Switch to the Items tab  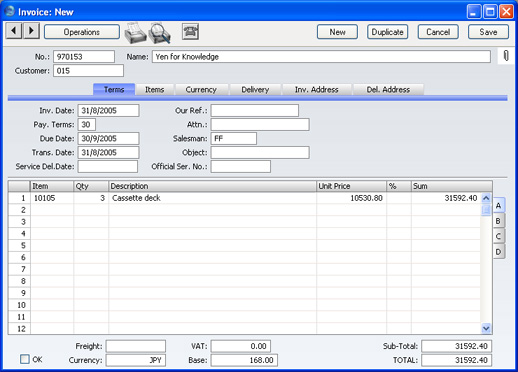point(154,89)
